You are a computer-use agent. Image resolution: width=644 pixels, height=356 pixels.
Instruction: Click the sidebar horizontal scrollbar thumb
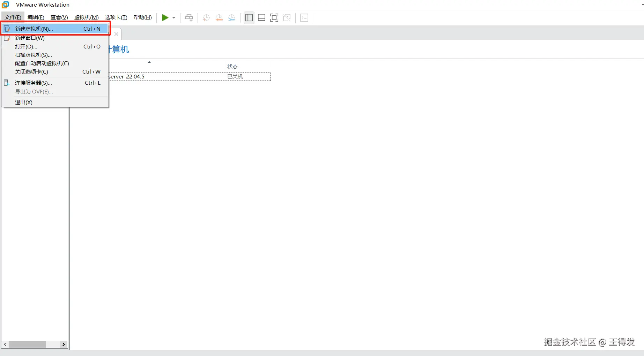[x=28, y=344]
